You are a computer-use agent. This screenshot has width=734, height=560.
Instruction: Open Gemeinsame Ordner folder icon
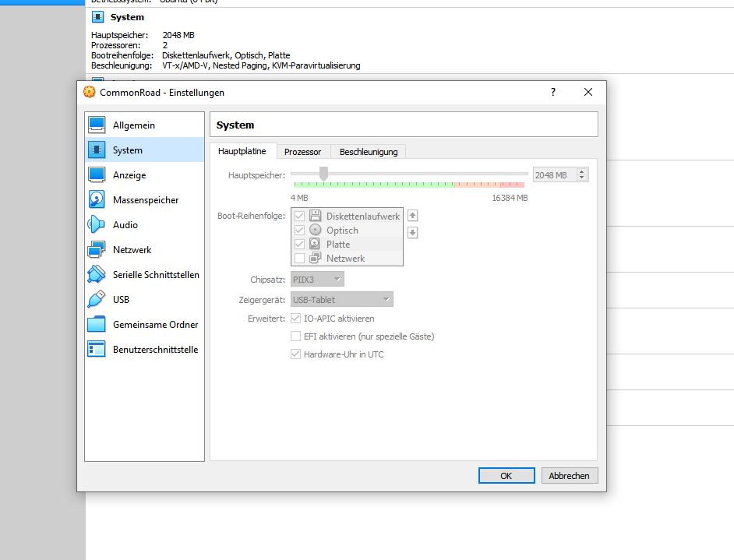97,325
